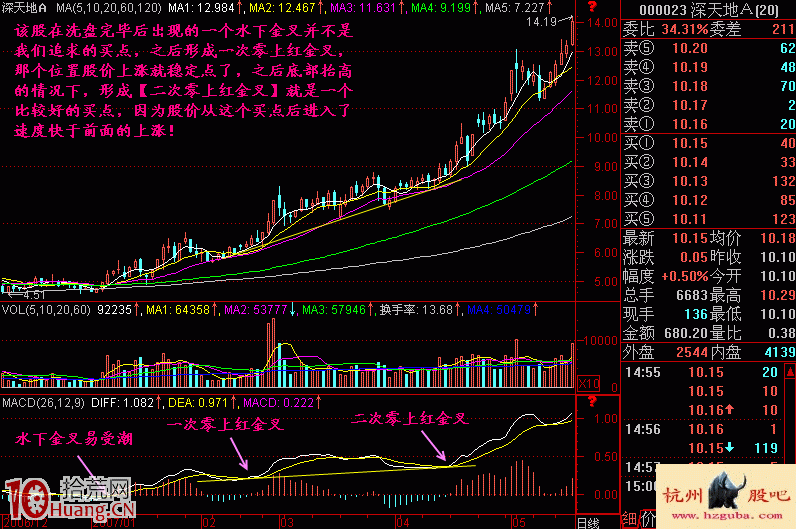Viewport: 796px width, 529px height.
Task: Click the 14:56 tick trade row
Action: 703,429
